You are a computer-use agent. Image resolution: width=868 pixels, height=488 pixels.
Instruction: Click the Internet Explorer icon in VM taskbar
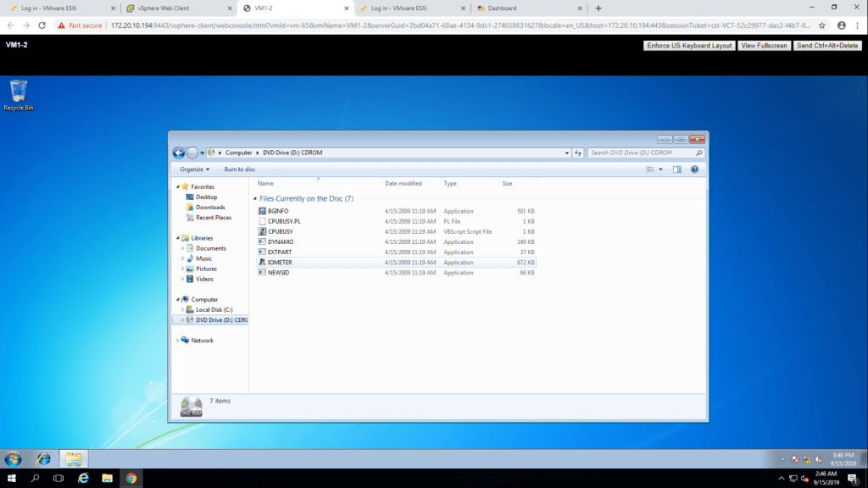pos(43,458)
